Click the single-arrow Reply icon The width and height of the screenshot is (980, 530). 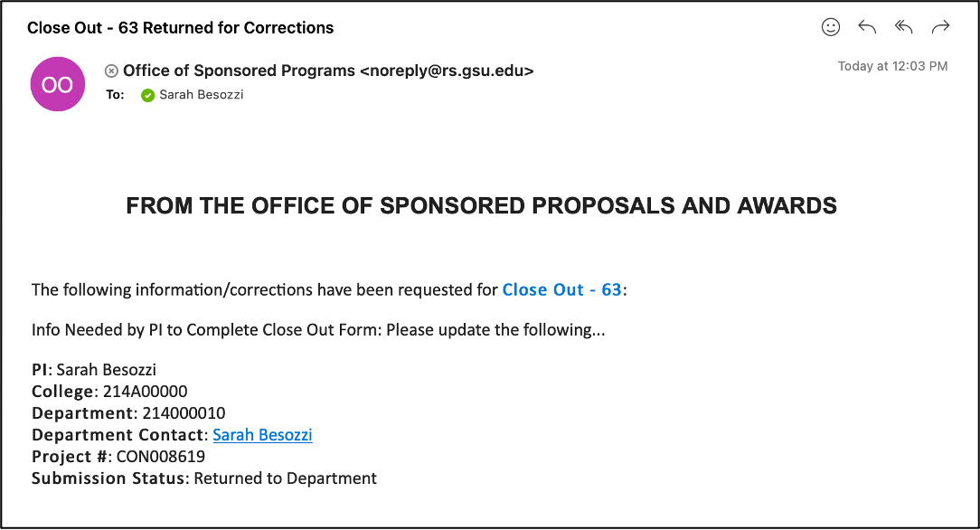pyautogui.click(x=867, y=27)
